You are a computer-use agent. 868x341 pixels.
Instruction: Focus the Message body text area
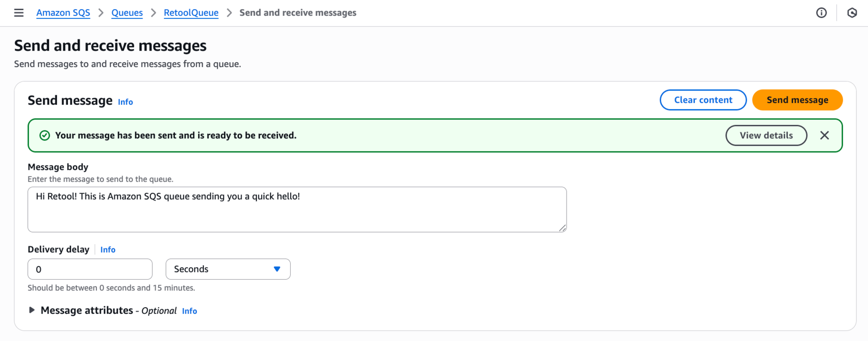297,209
